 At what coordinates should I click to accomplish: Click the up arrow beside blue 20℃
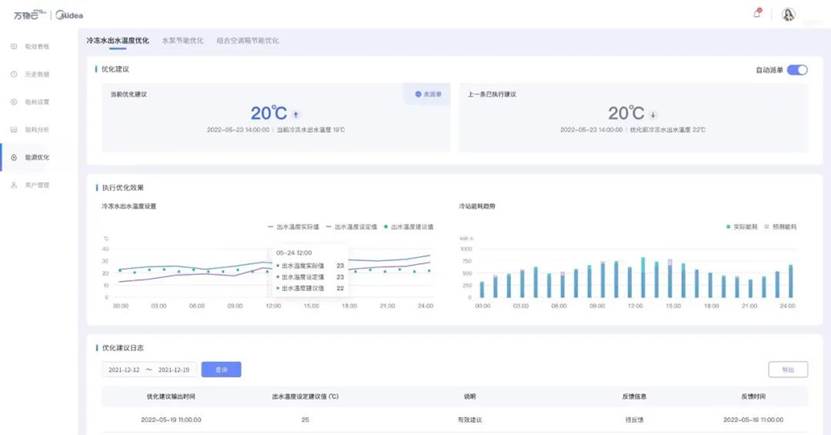pos(296,114)
